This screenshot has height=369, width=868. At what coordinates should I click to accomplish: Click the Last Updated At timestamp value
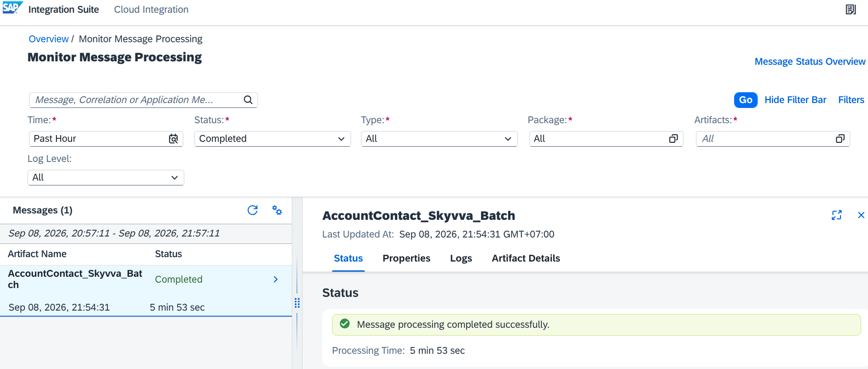477,234
